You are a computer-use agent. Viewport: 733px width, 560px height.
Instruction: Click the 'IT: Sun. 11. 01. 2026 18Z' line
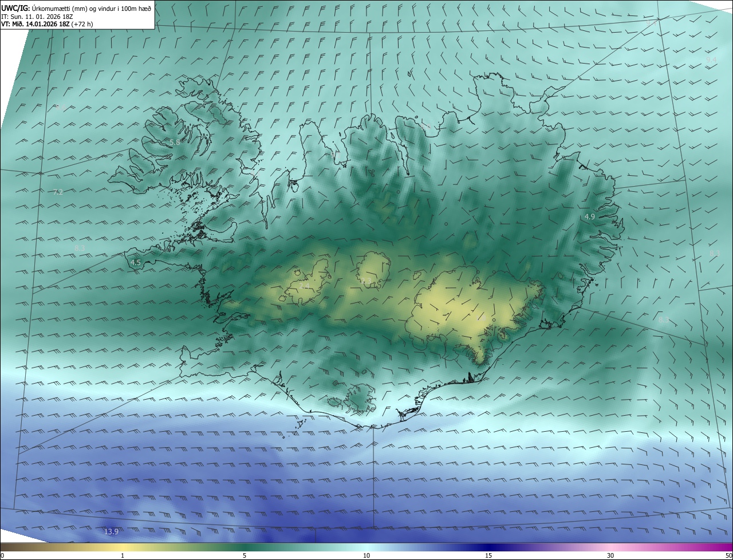click(37, 16)
